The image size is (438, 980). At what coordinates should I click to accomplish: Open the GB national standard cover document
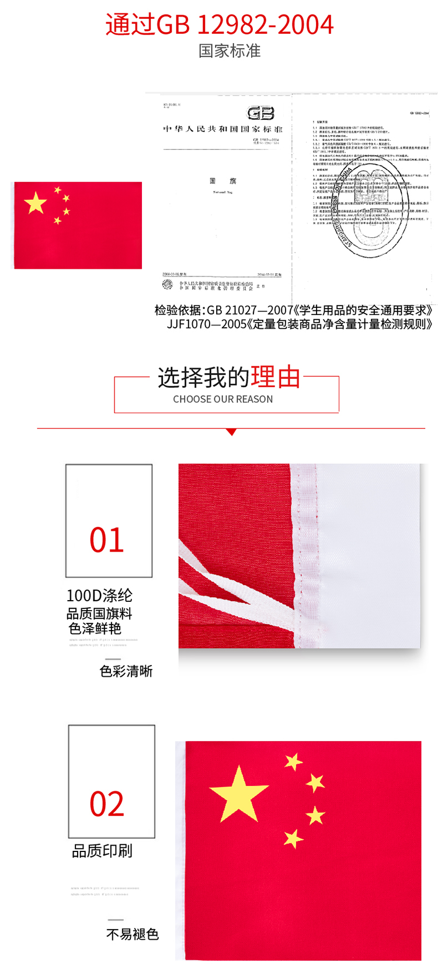click(x=221, y=196)
